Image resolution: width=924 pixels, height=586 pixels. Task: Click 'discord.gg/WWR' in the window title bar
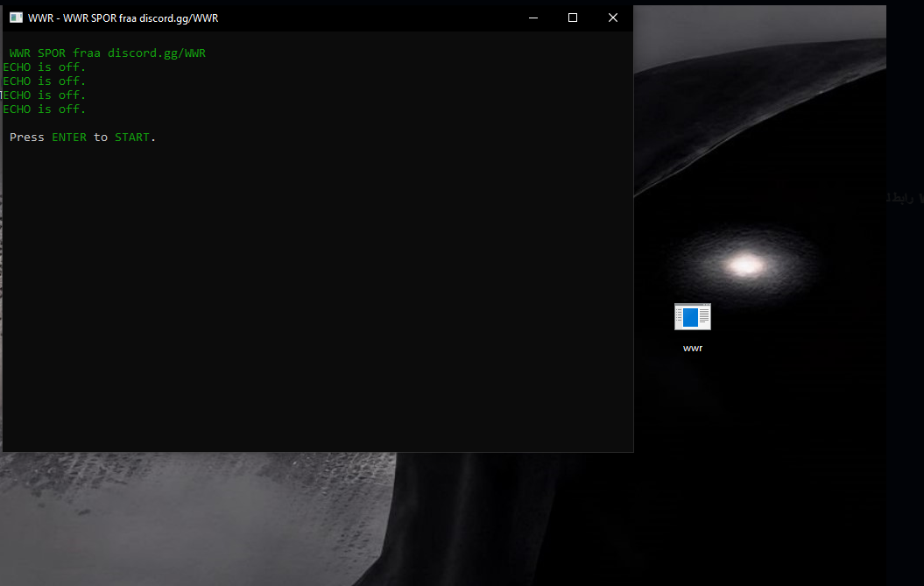179,18
